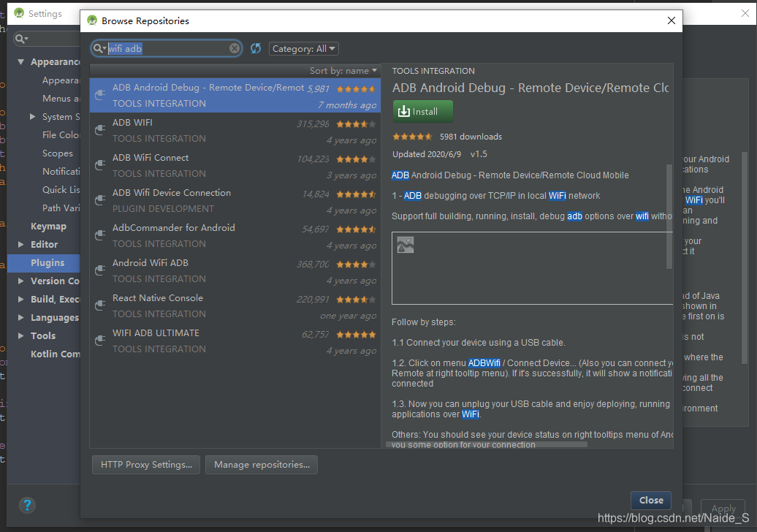Clear the 'wifi adb' search text
The image size is (757, 532).
234,48
